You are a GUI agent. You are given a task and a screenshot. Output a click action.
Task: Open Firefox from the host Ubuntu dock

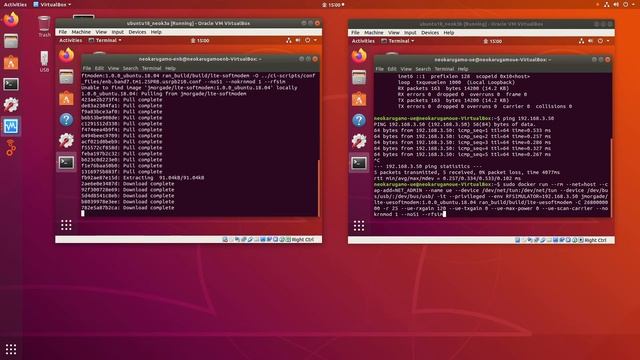tap(11, 20)
